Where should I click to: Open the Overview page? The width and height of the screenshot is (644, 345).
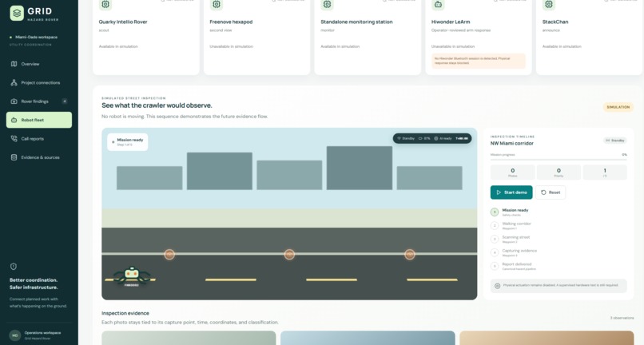click(39, 64)
